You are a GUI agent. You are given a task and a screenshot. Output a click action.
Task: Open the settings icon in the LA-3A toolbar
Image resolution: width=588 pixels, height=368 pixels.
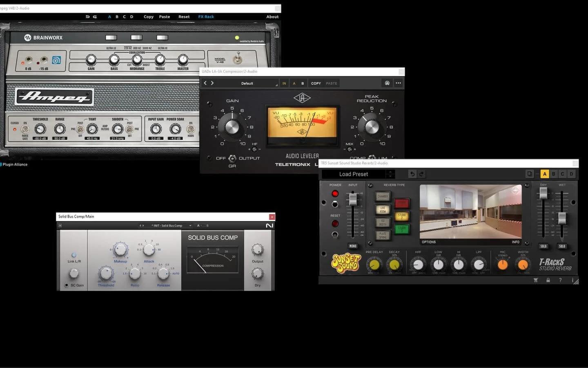point(387,83)
